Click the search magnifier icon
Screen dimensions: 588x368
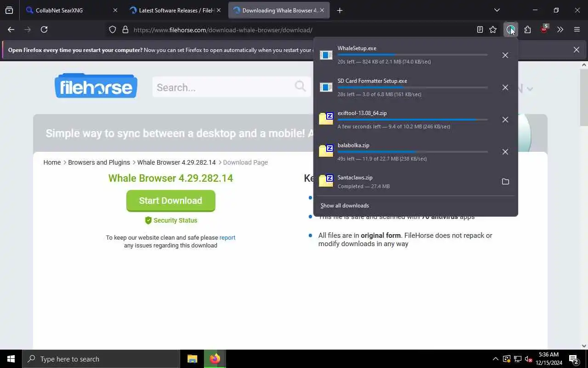click(x=300, y=86)
